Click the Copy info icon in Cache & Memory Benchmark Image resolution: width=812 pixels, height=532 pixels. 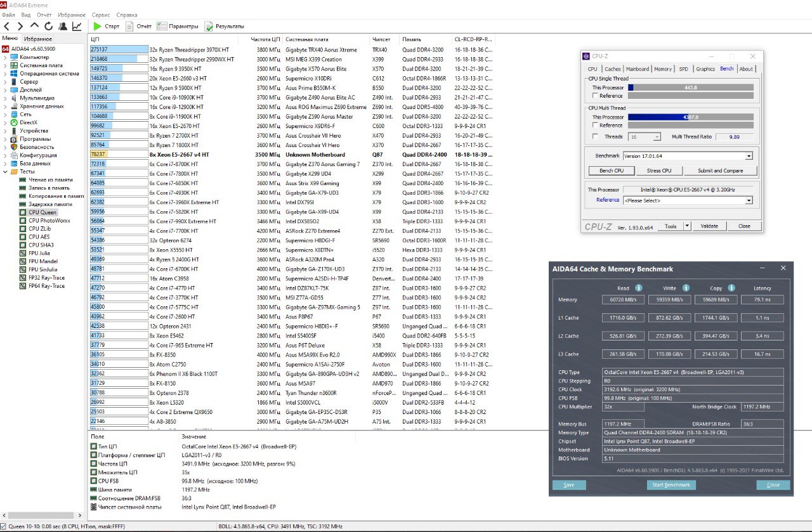[x=730, y=288]
